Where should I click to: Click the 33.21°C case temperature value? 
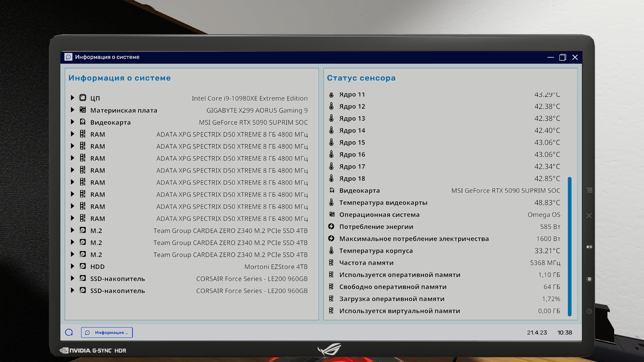547,251
